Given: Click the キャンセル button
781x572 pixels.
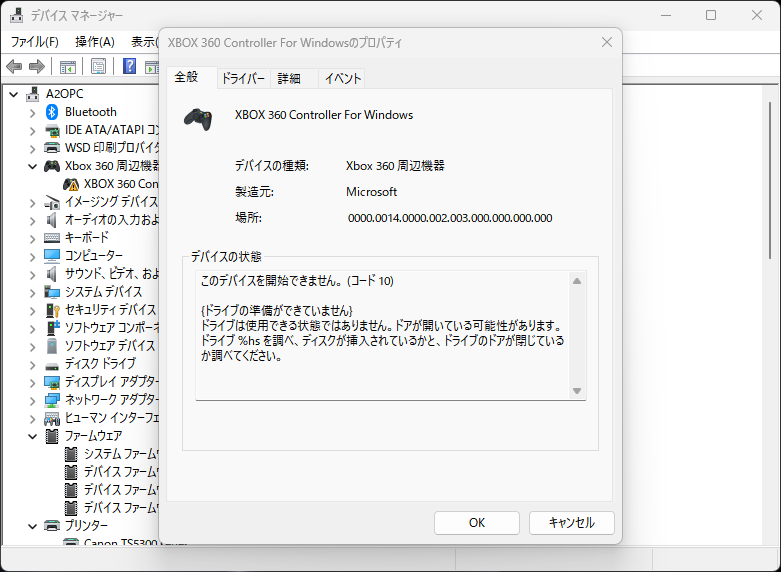Looking at the screenshot, I should coord(571,523).
